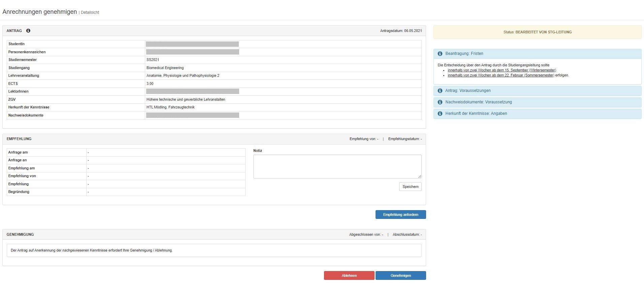Focus the Notiz text field

click(337, 166)
